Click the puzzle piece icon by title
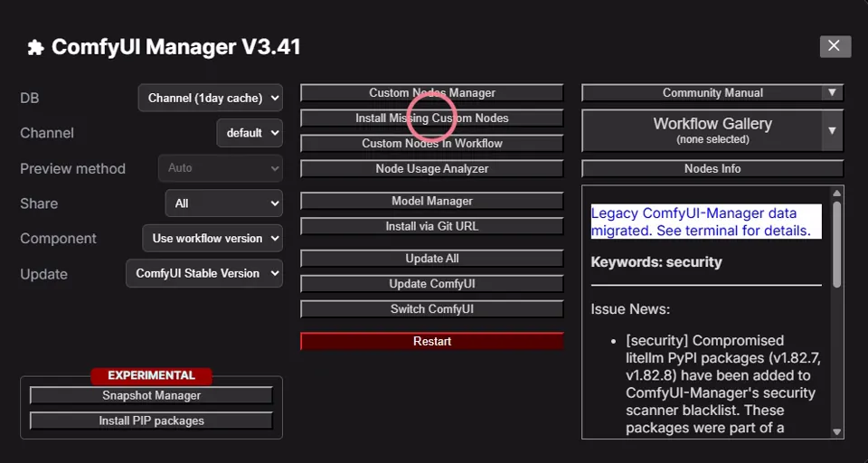Screen dimensions: 868x463 [35, 48]
